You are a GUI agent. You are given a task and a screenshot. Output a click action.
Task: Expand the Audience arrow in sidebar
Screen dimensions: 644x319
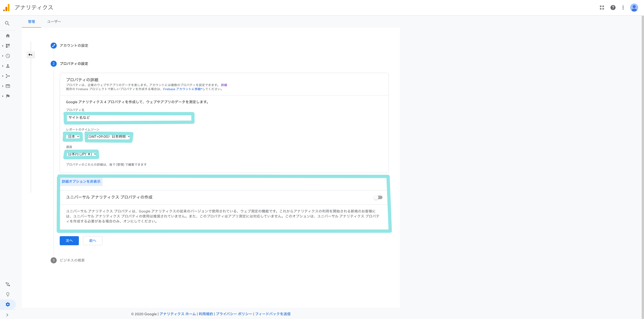3,66
